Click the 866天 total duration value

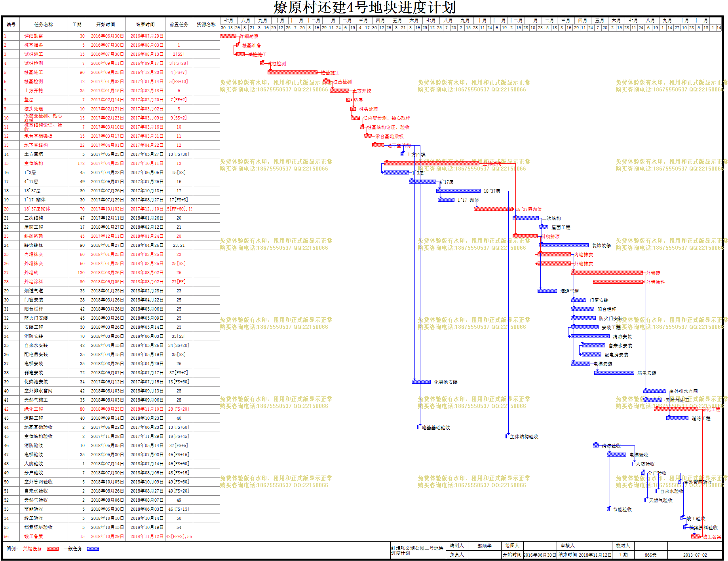point(651,555)
